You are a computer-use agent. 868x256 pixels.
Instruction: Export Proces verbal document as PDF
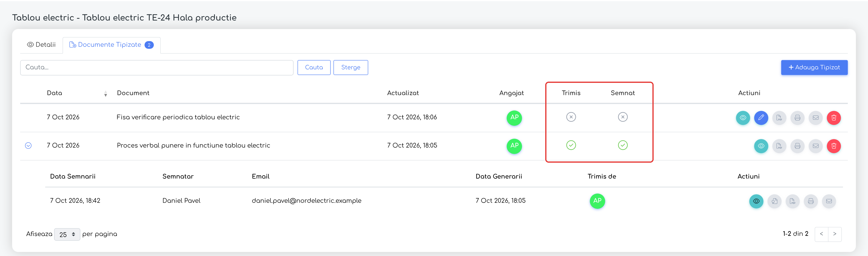click(x=779, y=146)
